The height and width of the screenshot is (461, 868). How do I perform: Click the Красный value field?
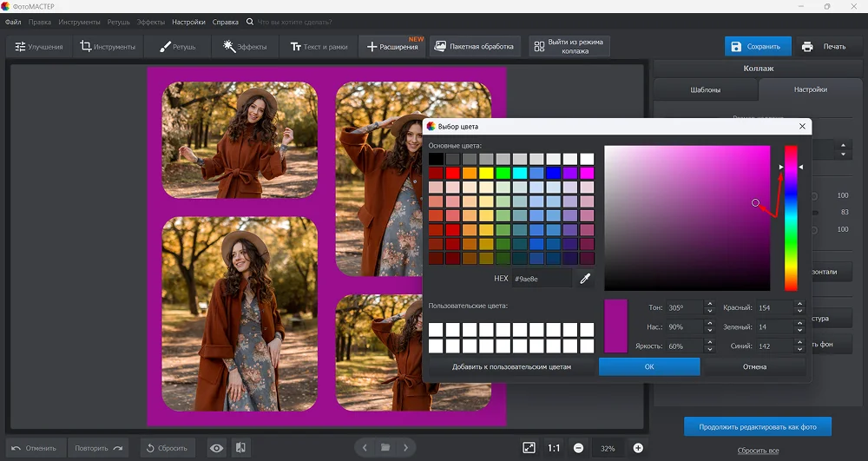tap(775, 307)
